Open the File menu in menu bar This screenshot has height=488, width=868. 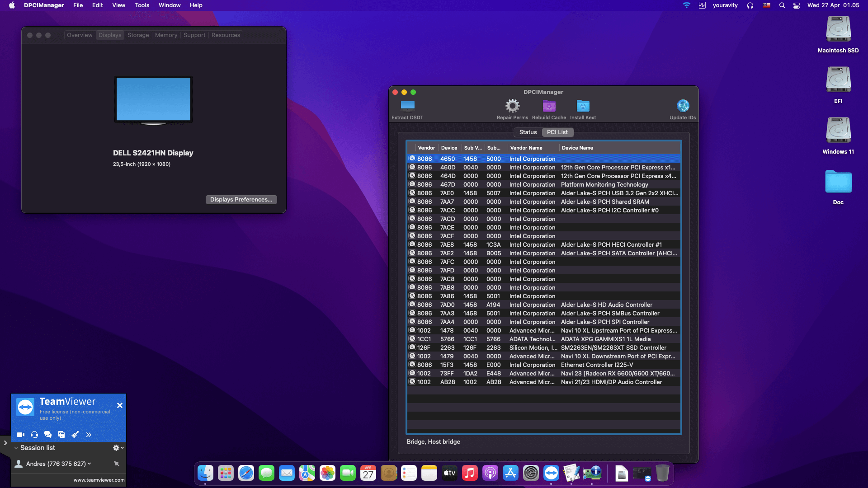coord(78,5)
